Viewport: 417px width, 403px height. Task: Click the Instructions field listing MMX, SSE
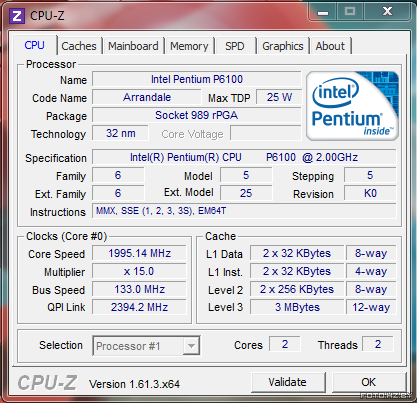coord(244,211)
